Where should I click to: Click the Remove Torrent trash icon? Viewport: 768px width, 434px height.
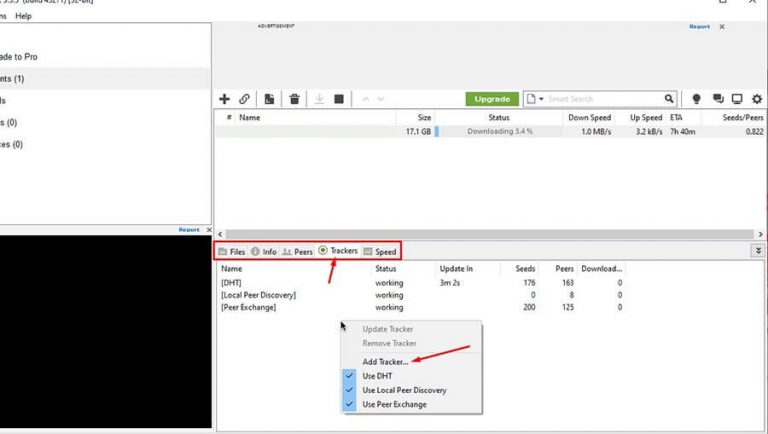[294, 99]
